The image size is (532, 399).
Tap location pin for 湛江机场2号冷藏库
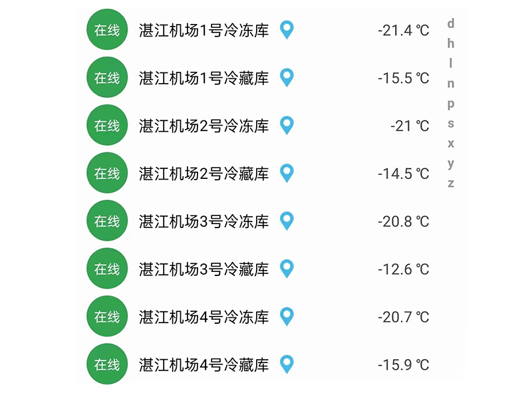(x=287, y=174)
